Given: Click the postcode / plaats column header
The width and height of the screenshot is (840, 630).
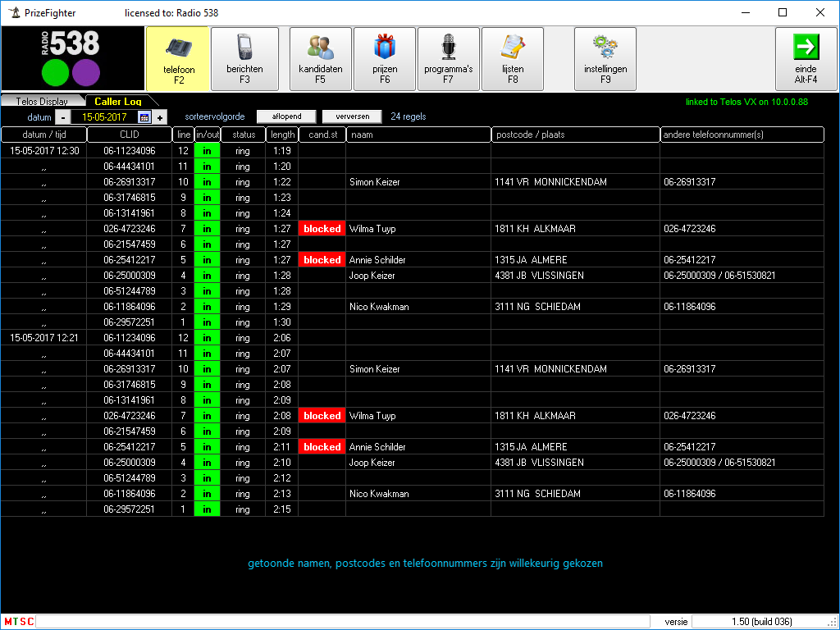Looking at the screenshot, I should click(575, 135).
